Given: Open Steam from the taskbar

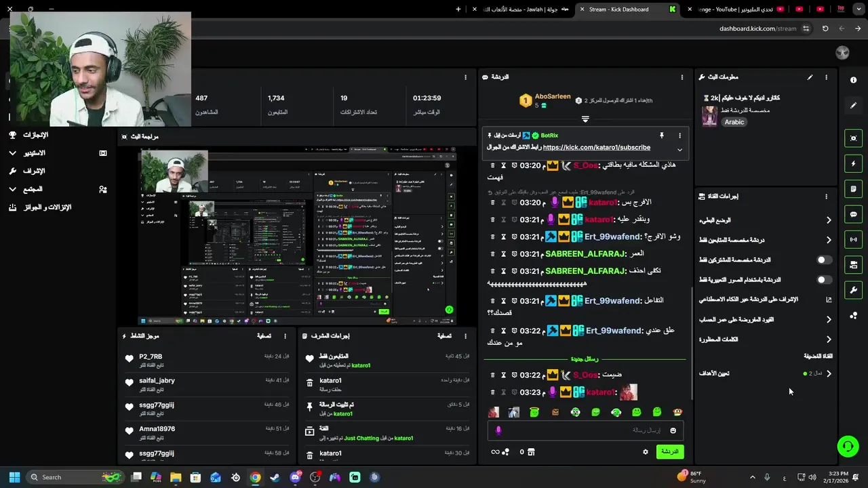Looking at the screenshot, I should (275, 477).
